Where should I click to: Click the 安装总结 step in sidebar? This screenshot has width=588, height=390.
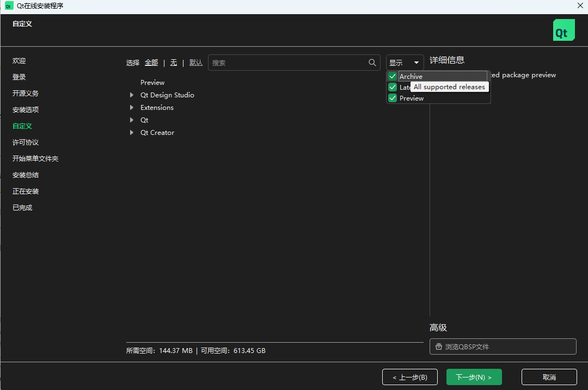pos(25,175)
